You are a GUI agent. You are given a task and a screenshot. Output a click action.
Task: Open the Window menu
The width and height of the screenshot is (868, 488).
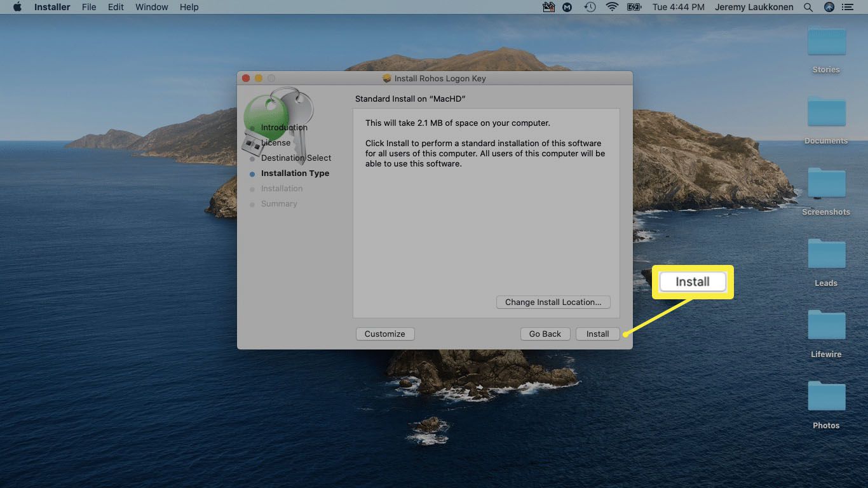(152, 7)
